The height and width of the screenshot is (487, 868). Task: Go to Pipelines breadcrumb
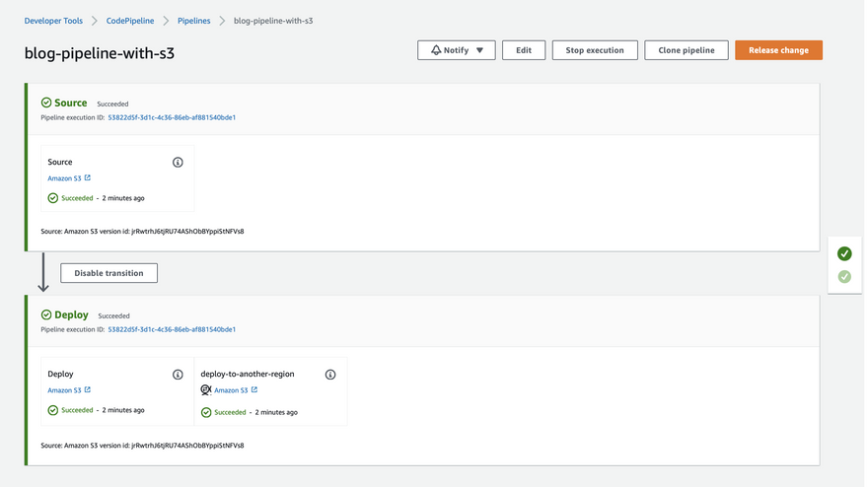pos(193,21)
